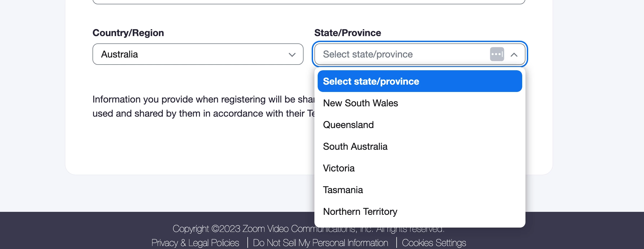Open Privacy & Legal Policies link
This screenshot has width=644, height=249.
click(x=195, y=243)
